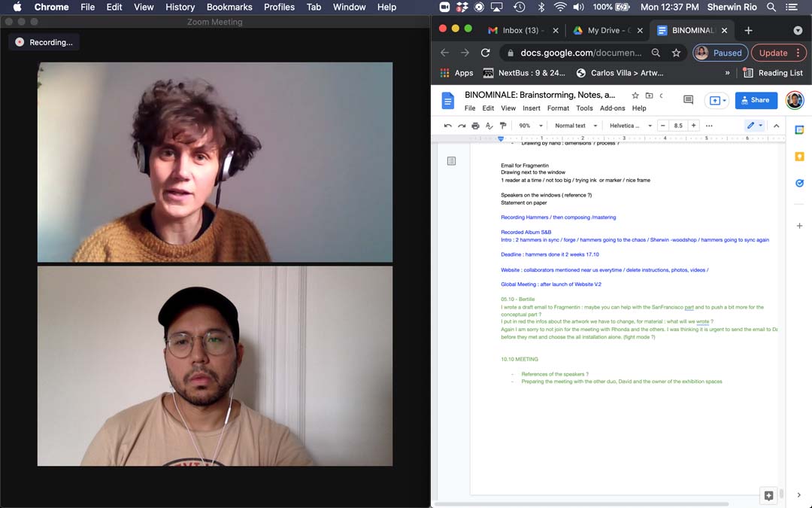
Task: Open the History menu in macOS menu bar
Action: [180, 8]
